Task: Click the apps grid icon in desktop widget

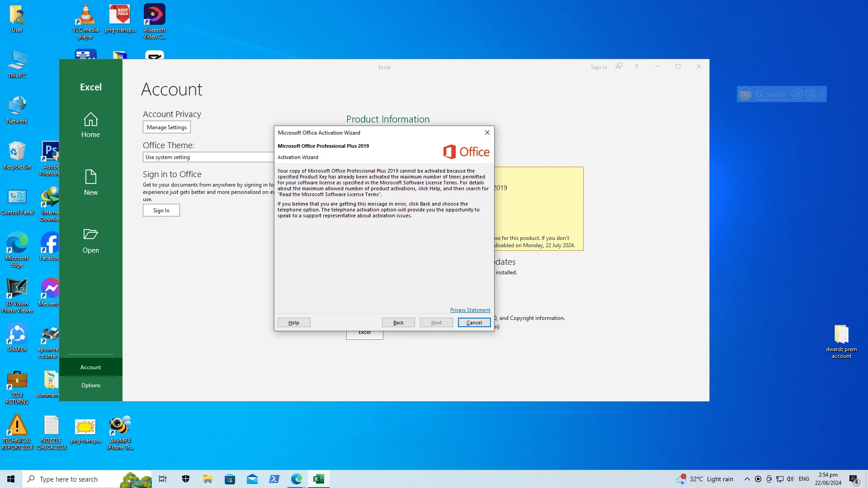Action: (x=797, y=94)
